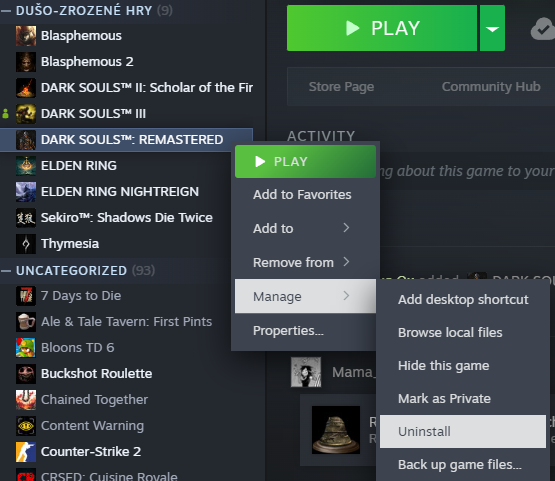Collapse the DUŠO-ZROZENÉ HRY category
Screen dimensions: 555x481
[6, 11]
